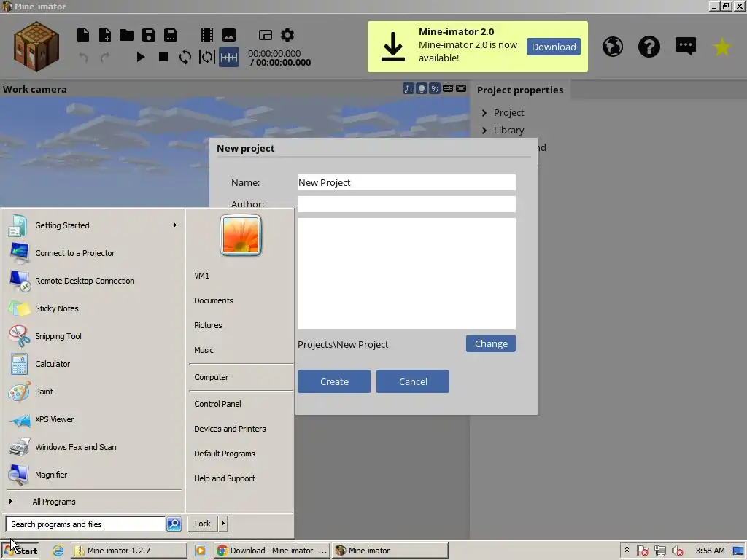This screenshot has width=747, height=560.
Task: Toggle the work camera lights bulb icon
Action: 421,88
